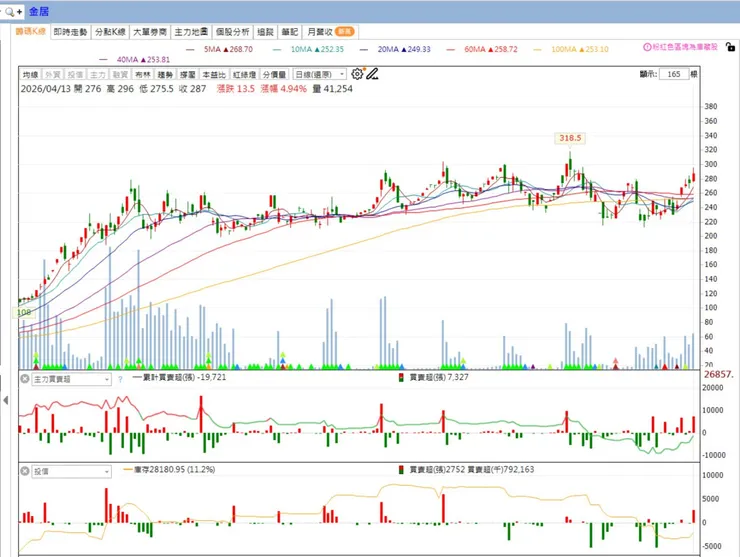Click the 2026/04/13 date text

[46, 89]
